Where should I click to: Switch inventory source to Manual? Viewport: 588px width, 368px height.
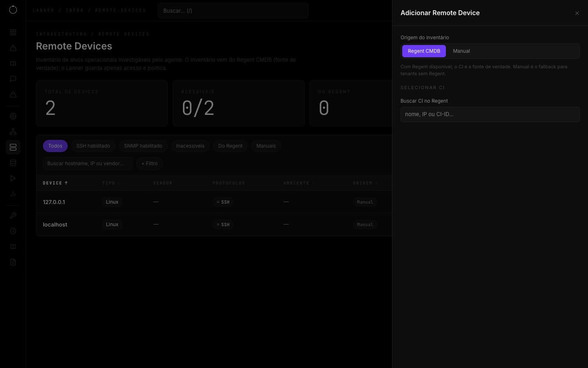coord(461,51)
